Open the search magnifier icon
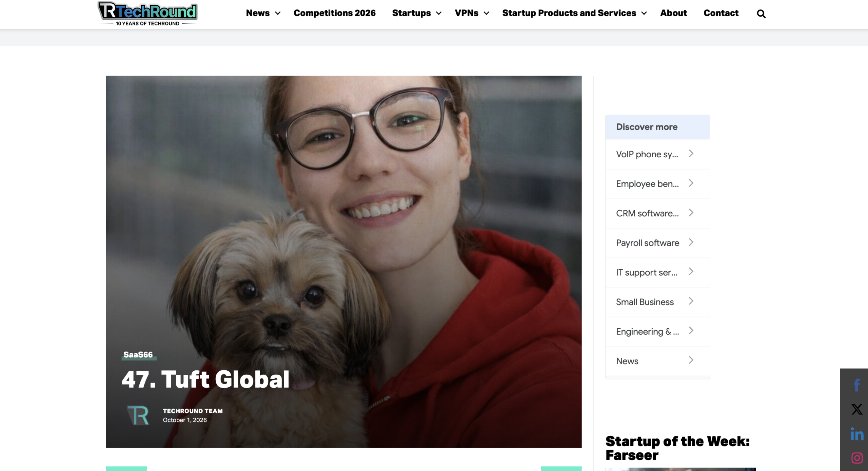 (761, 14)
